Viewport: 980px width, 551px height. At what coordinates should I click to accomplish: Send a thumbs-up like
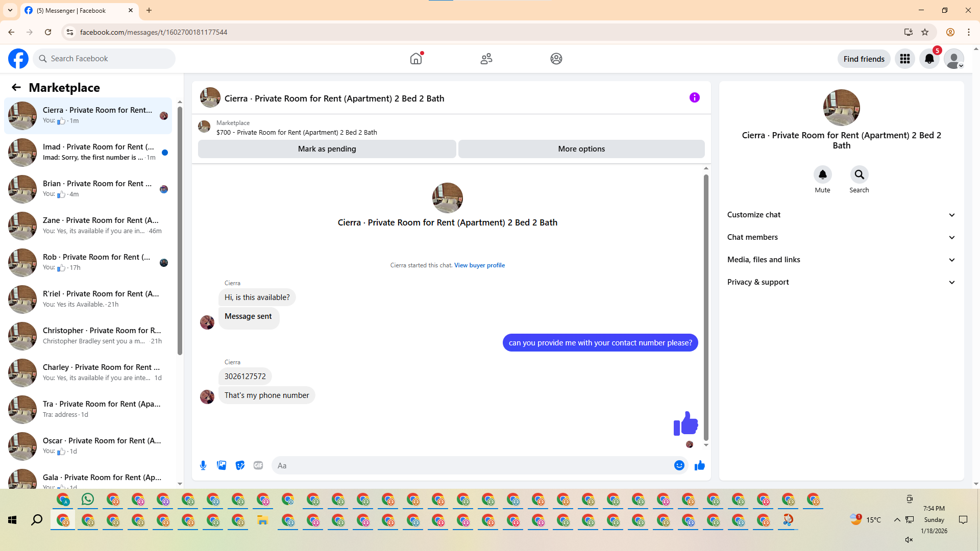(x=699, y=465)
